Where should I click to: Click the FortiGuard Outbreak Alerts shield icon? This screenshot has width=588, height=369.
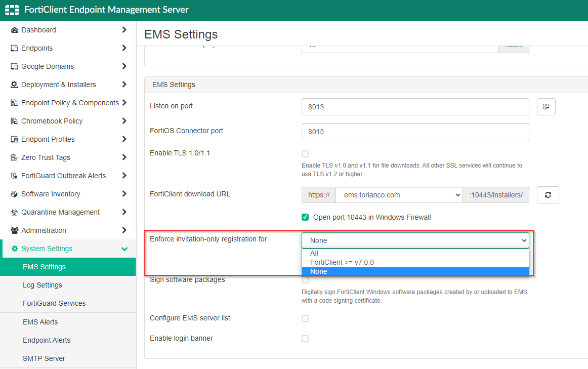click(x=14, y=176)
